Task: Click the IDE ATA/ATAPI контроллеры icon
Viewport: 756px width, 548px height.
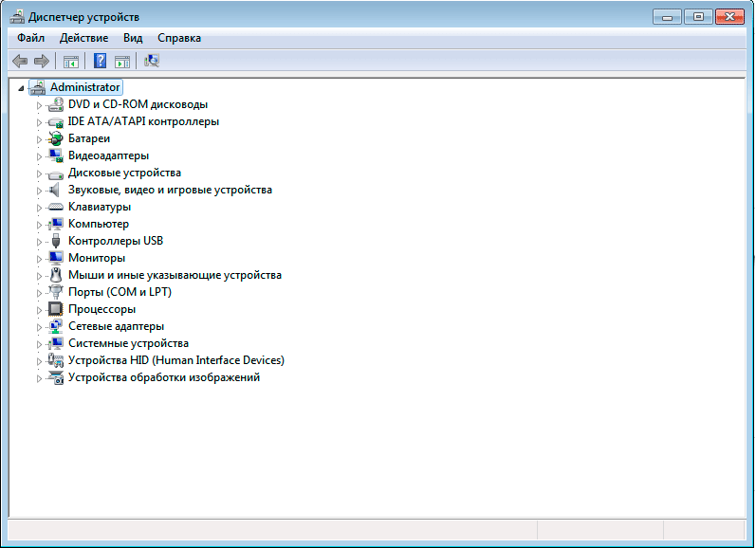Action: click(56, 122)
